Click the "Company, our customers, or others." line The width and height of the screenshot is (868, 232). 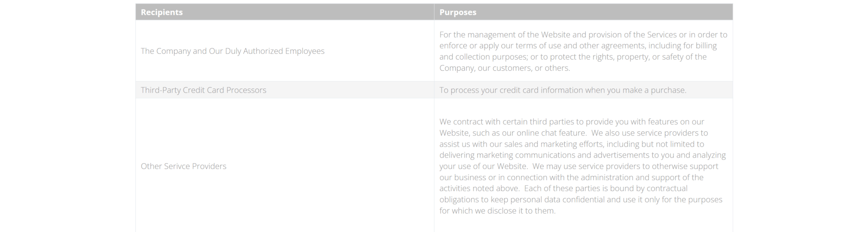(505, 68)
